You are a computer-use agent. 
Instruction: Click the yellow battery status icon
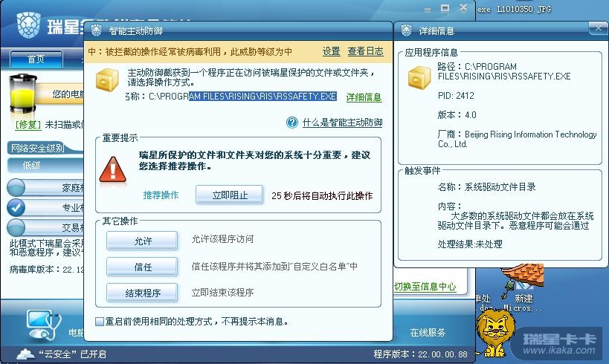[x=22, y=94]
